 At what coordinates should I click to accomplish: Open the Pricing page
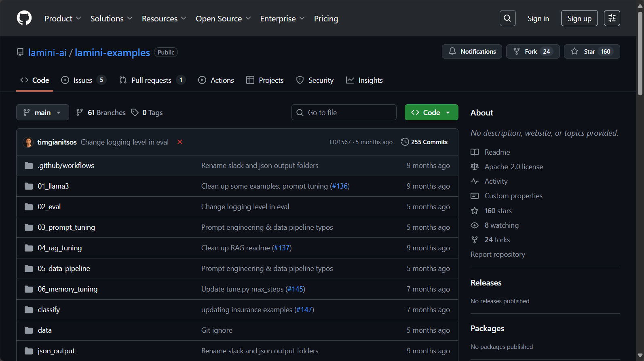326,19
